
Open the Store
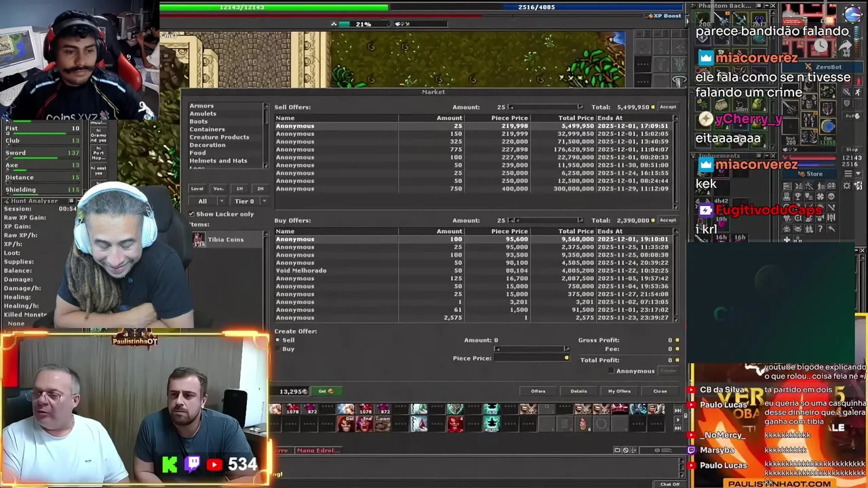(809, 174)
